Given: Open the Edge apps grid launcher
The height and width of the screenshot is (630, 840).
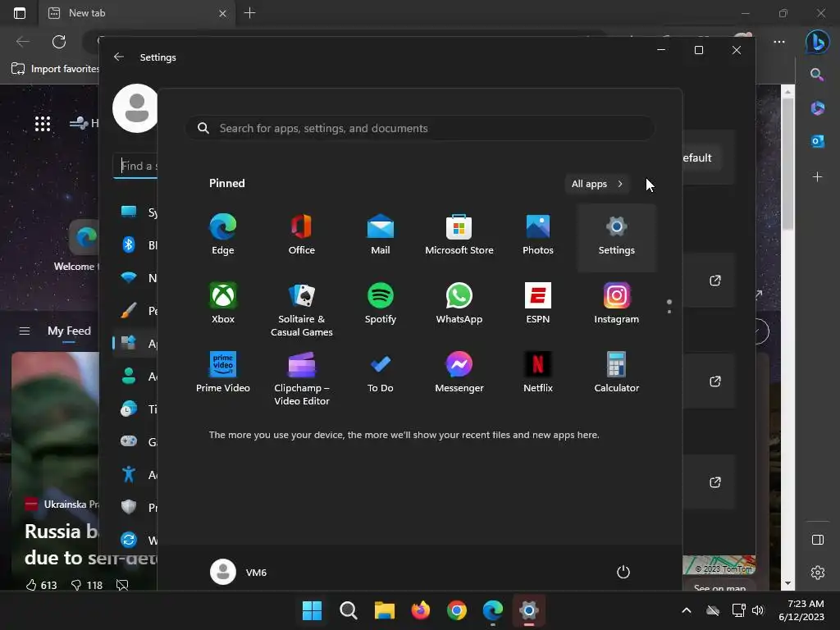Looking at the screenshot, I should click(43, 124).
